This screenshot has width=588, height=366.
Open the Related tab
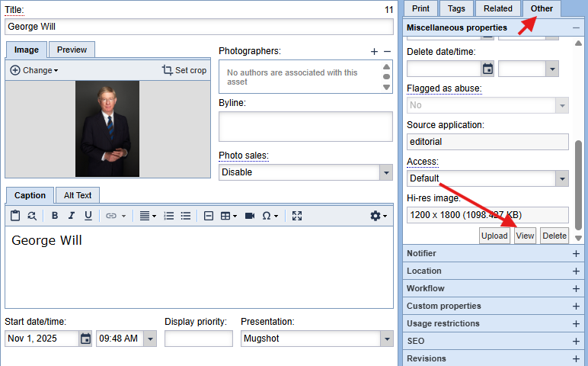497,8
